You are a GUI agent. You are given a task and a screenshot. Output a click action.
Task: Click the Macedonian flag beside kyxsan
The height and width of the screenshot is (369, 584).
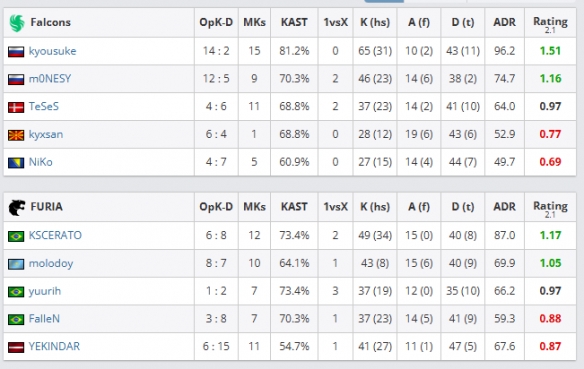pyautogui.click(x=16, y=135)
